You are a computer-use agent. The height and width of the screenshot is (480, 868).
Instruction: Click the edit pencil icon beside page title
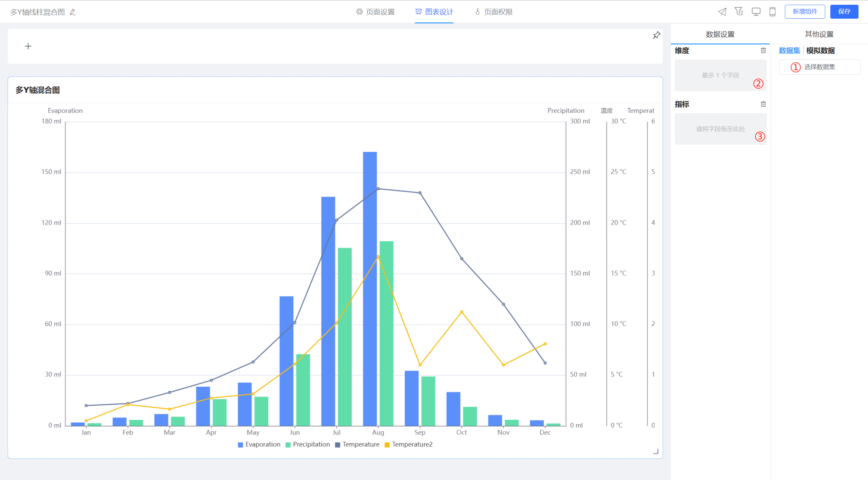[73, 12]
